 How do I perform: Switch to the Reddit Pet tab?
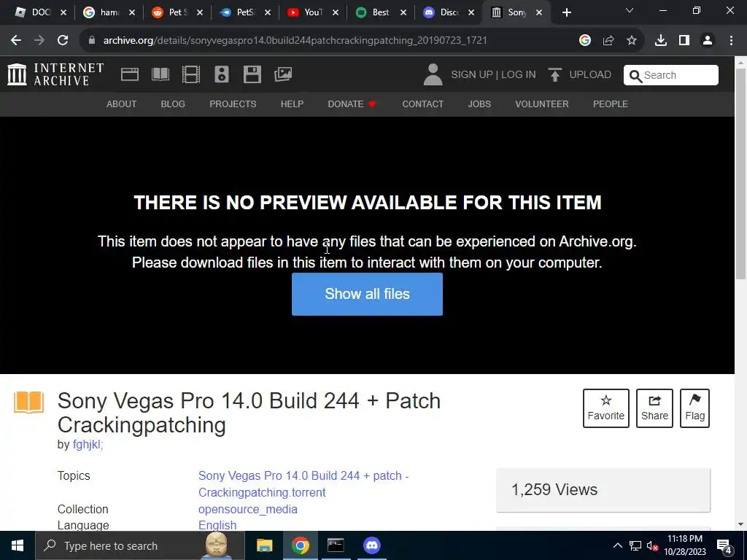(x=178, y=12)
